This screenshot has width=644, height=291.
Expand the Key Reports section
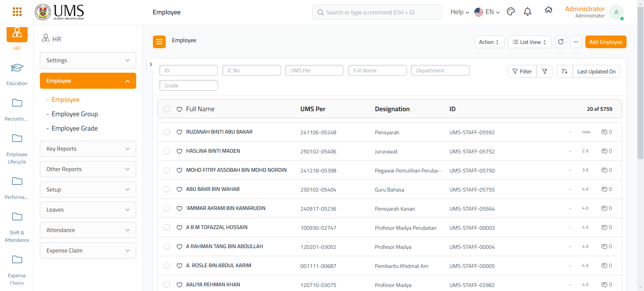tap(88, 149)
